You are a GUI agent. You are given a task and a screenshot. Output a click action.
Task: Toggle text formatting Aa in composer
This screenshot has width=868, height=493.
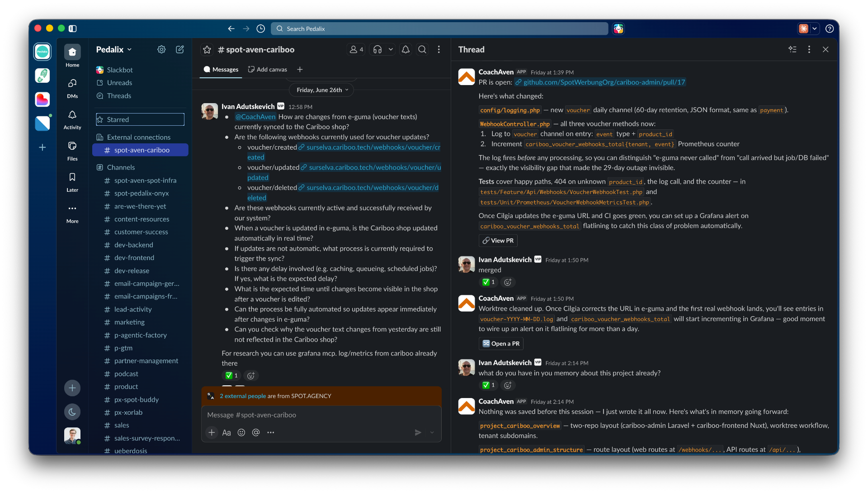click(226, 433)
